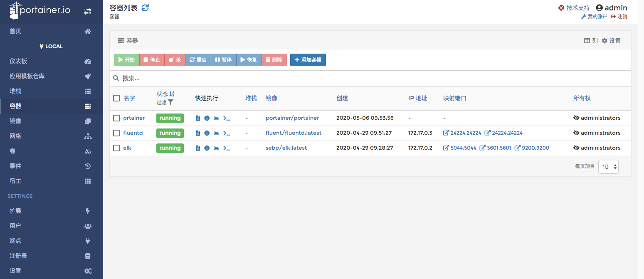Open the 列 columns selector
This screenshot has height=279, width=644.
click(x=591, y=41)
